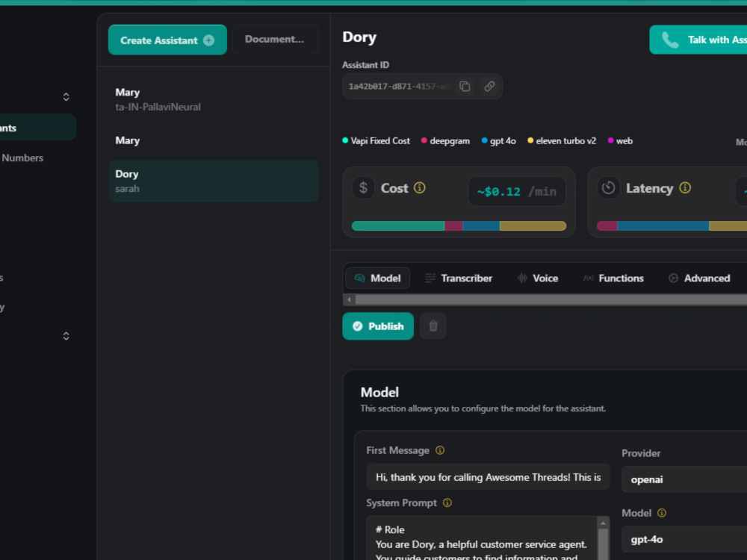The height and width of the screenshot is (560, 747).
Task: Click the tabs horizontal scrollbar left arrow
Action: (349, 299)
